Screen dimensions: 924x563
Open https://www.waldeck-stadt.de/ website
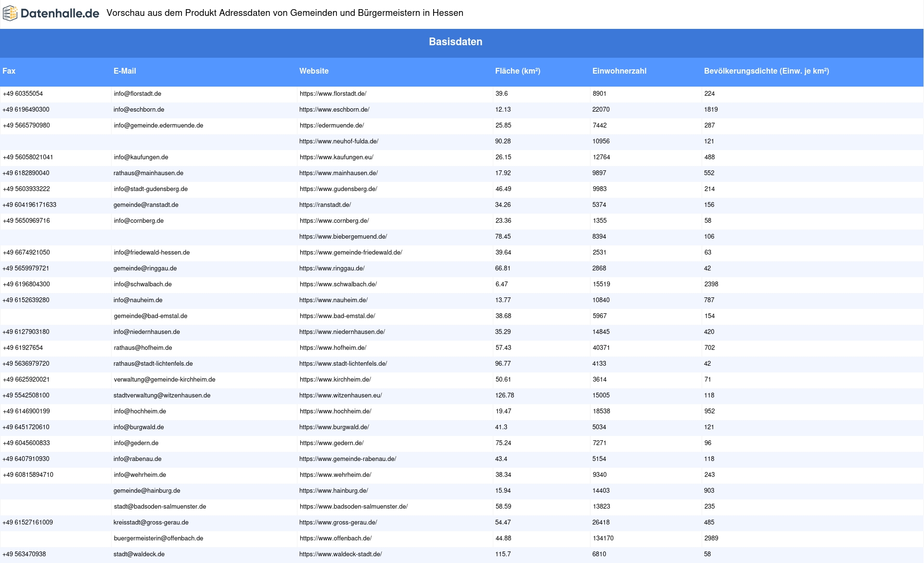341,554
